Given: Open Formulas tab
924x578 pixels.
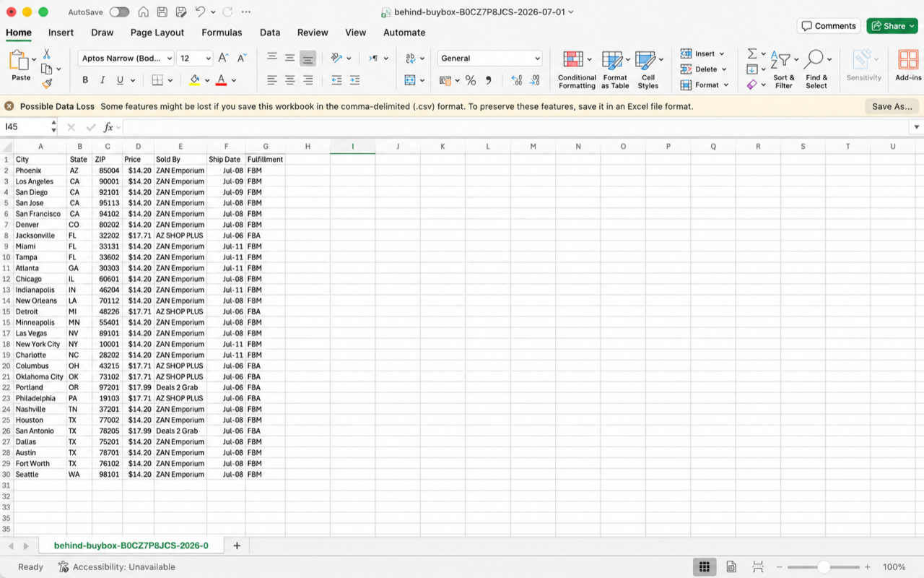Looking at the screenshot, I should pyautogui.click(x=222, y=33).
